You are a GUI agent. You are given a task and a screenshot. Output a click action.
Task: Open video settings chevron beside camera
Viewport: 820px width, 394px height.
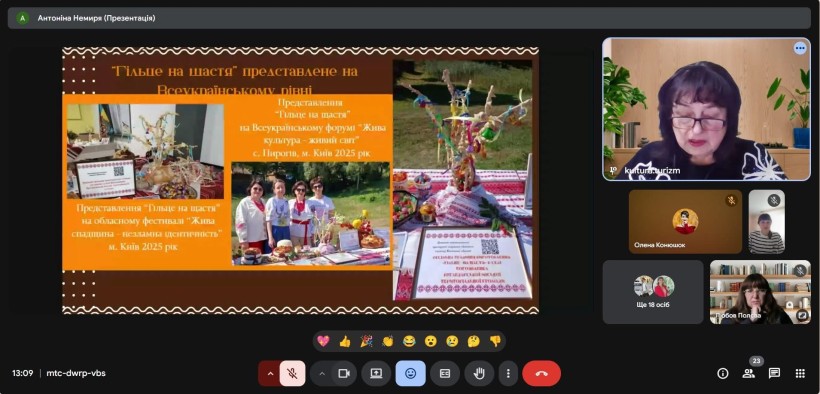coord(322,374)
